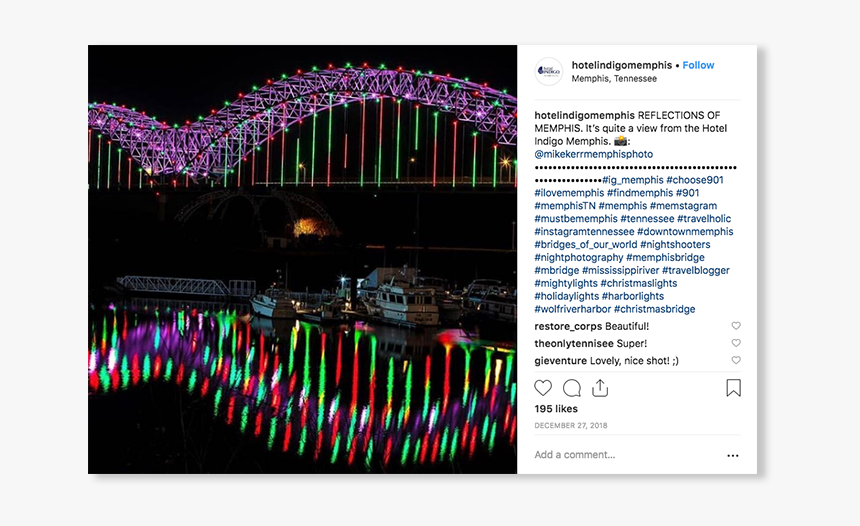Open the #mississippiriver hashtag
This screenshot has width=860, height=526.
point(620,270)
